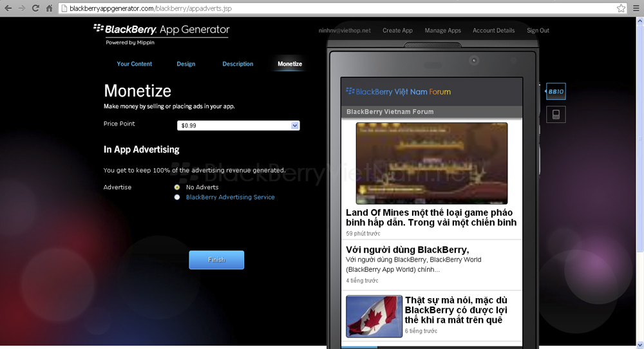
Task: Click the '6 tiếng trước' timestamp
Action: tap(421, 331)
